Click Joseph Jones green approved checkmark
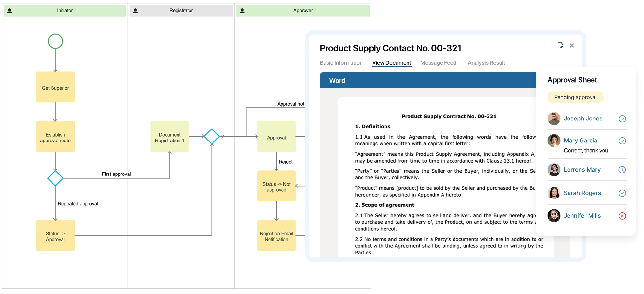The width and height of the screenshot is (644, 294). tap(622, 119)
